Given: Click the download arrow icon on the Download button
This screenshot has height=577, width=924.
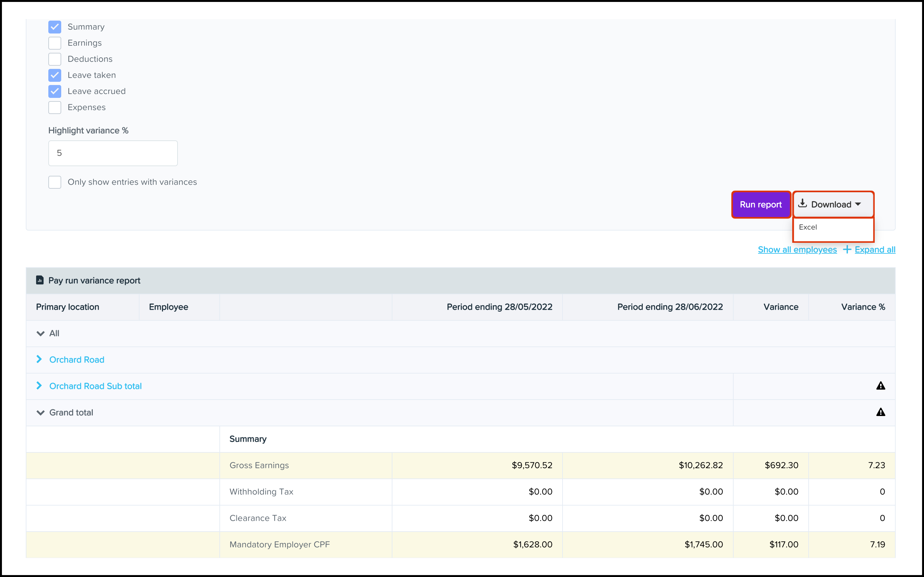Looking at the screenshot, I should coord(803,203).
